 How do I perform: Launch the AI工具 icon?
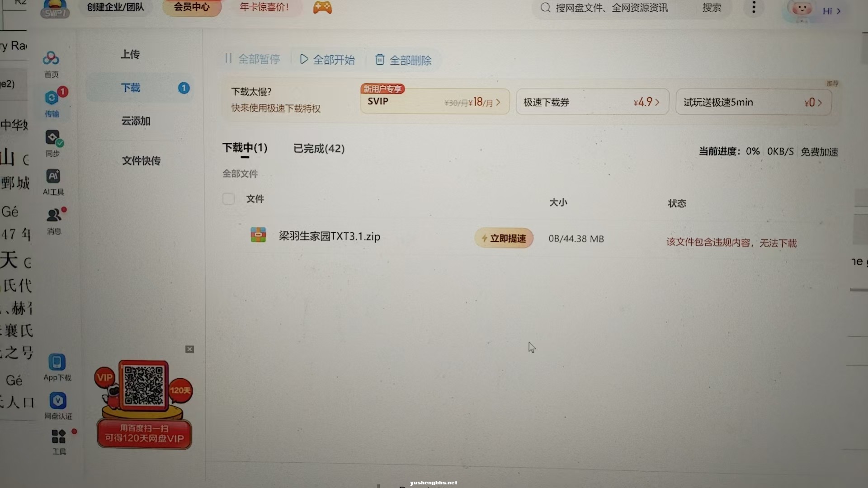coord(53,176)
